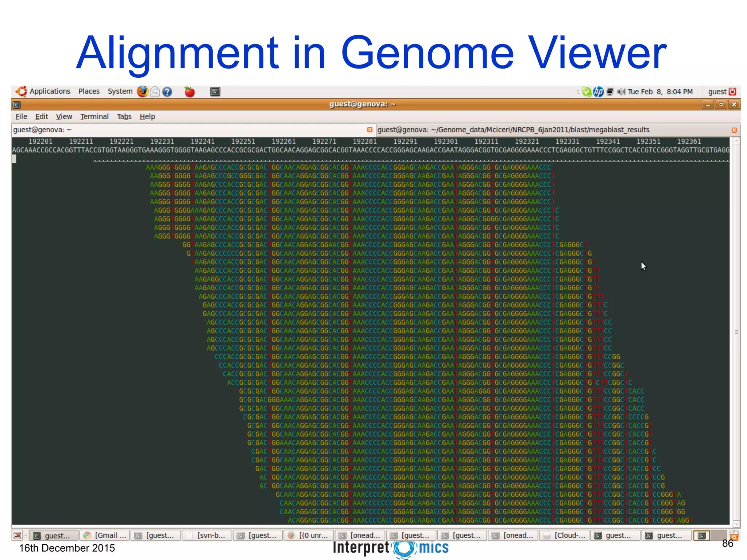747x560 pixels.
Task: Click the Ubuntu logo in the panel
Action: 22,91
